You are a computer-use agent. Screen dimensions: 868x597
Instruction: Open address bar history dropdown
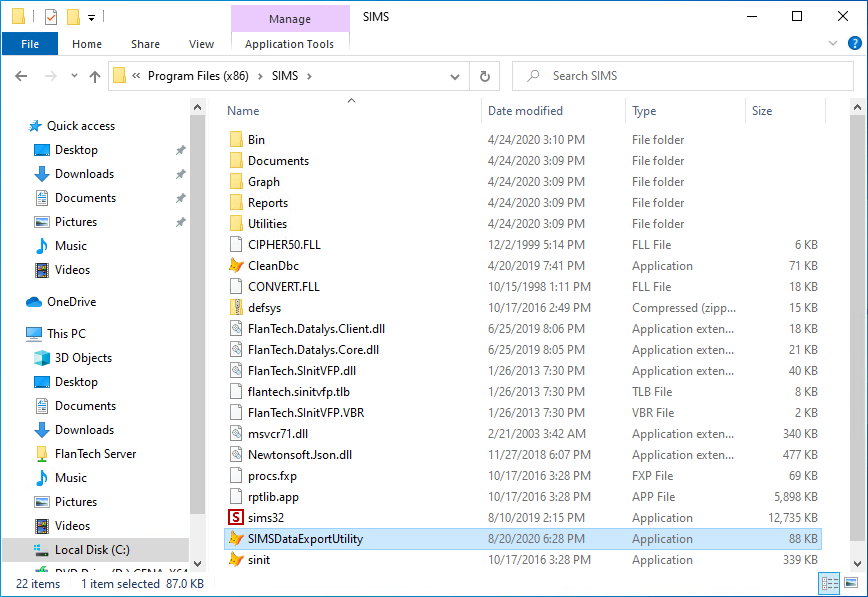click(x=454, y=76)
